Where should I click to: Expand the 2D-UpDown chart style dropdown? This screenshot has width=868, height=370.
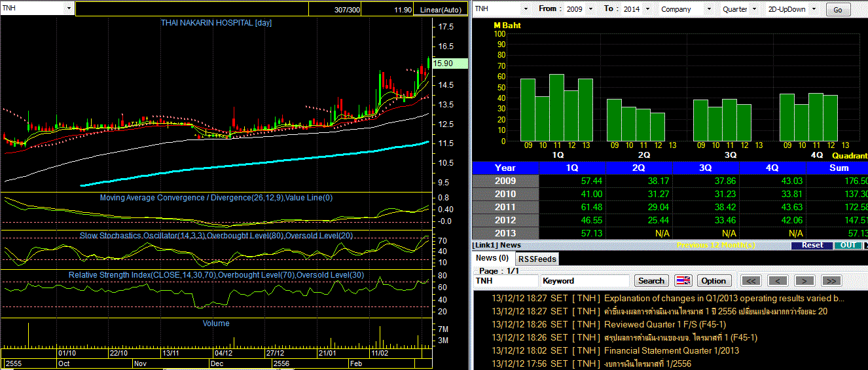pyautogui.click(x=815, y=9)
